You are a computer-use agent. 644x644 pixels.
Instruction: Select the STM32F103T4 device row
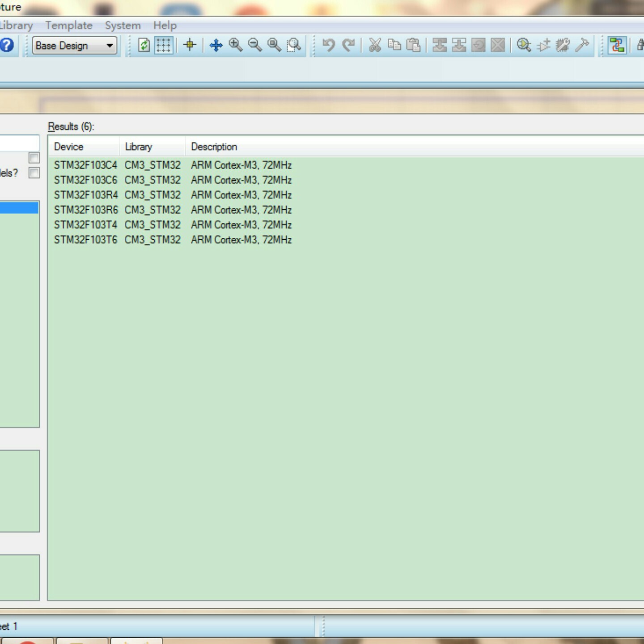tap(85, 225)
